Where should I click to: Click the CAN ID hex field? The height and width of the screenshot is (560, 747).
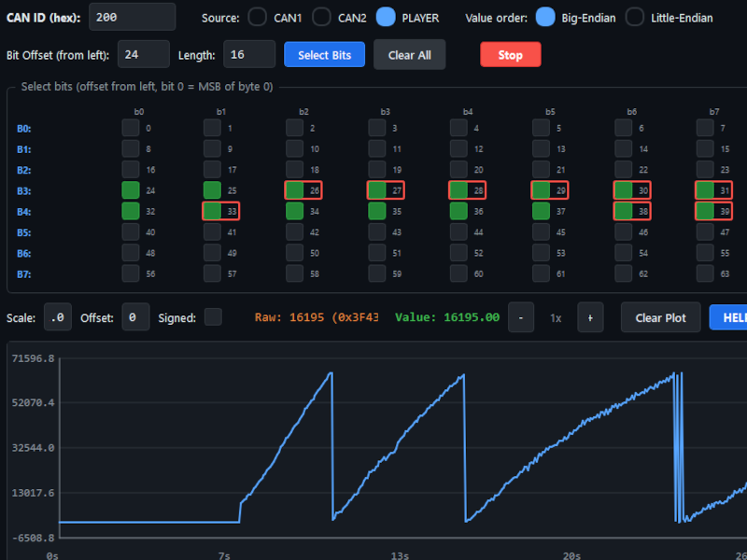pos(132,17)
